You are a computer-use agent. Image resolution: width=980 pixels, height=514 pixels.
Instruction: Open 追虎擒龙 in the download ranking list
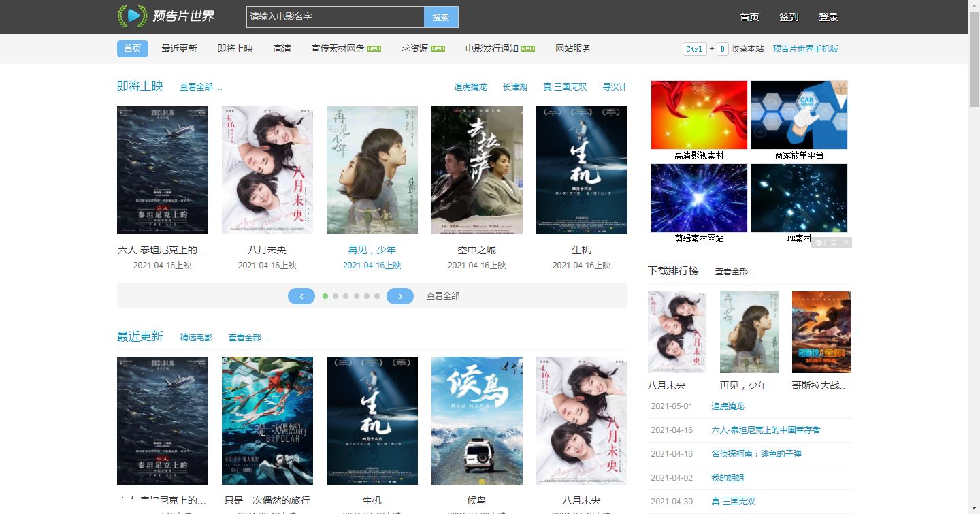click(728, 406)
